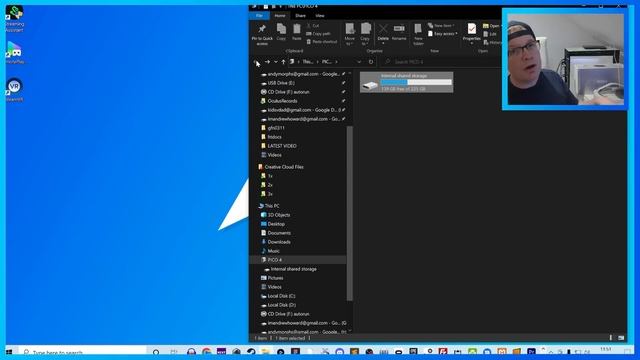Click the navigation pane scrollbar

350,213
